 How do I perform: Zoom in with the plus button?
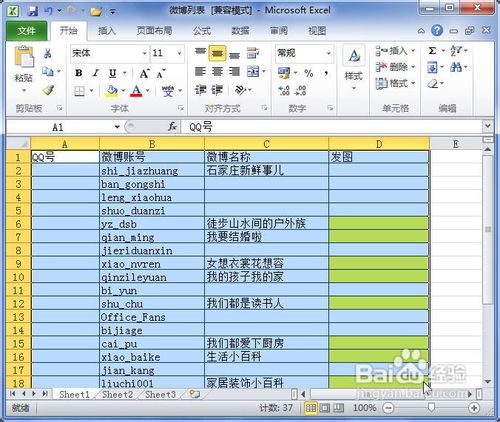point(474,408)
